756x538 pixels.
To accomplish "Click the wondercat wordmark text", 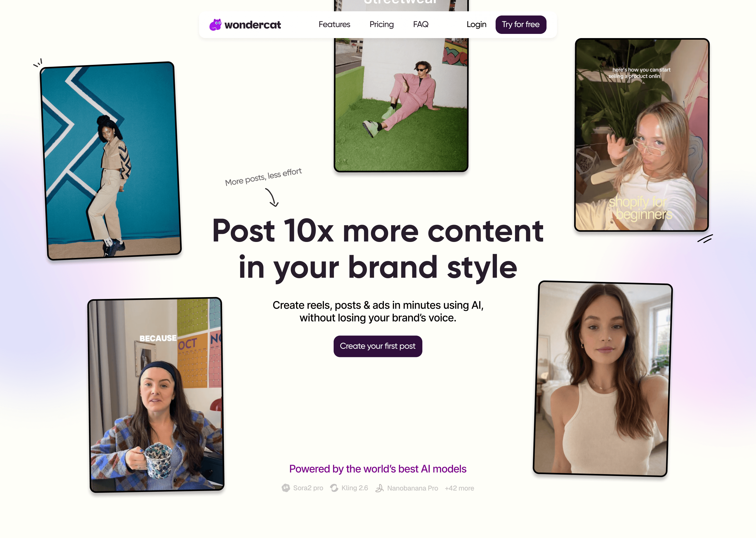I will (253, 25).
